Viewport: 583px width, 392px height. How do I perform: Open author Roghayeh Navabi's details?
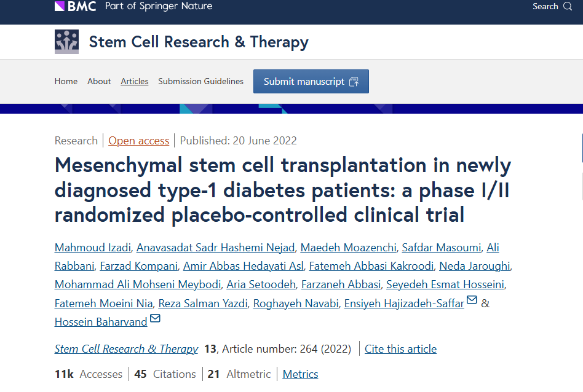point(295,304)
